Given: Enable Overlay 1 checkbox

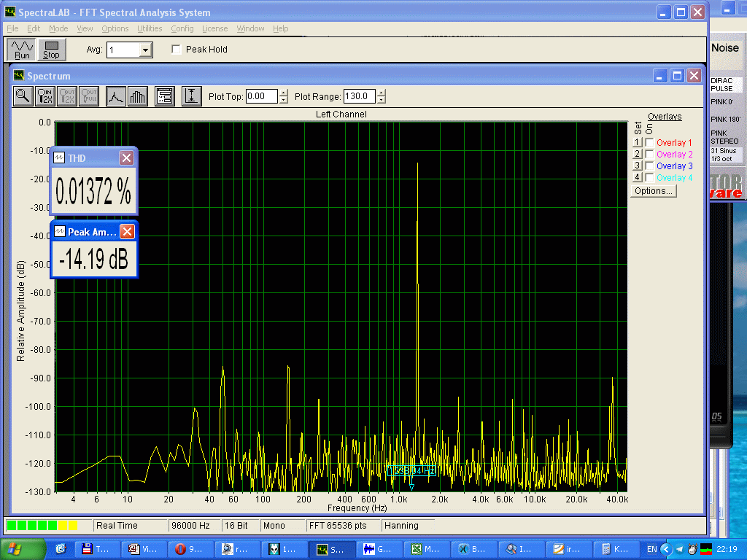Looking at the screenshot, I should tap(649, 143).
